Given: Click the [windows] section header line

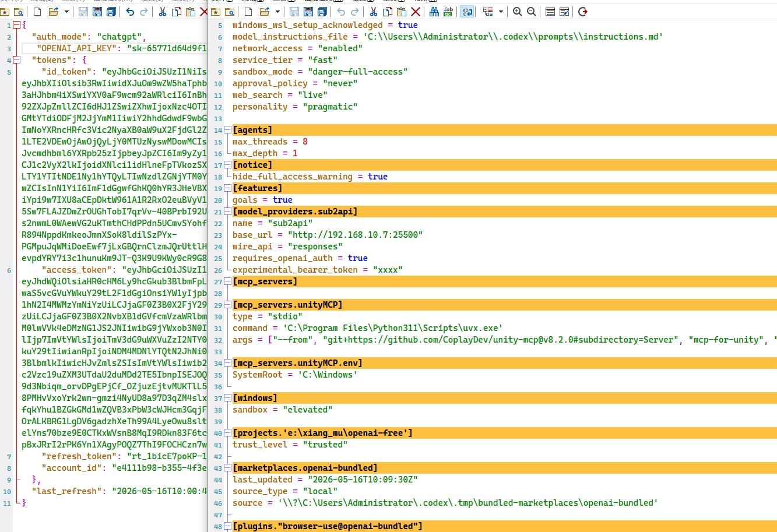Looking at the screenshot, I should [x=505, y=398].
